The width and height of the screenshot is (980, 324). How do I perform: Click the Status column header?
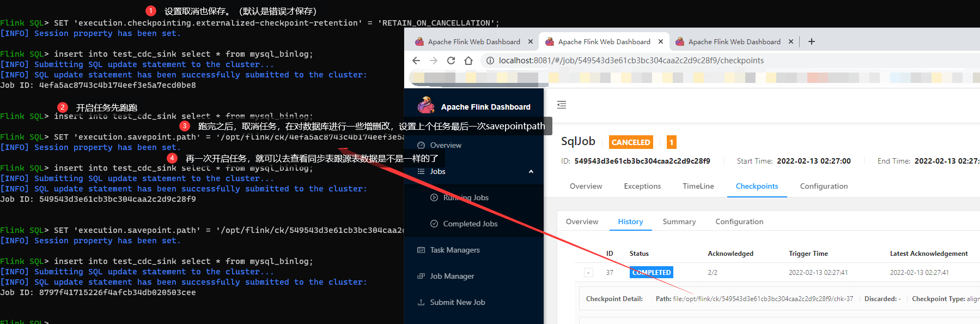tap(639, 254)
